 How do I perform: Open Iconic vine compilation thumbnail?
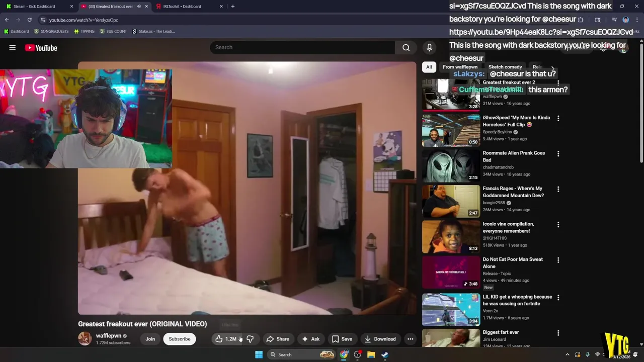[451, 236]
